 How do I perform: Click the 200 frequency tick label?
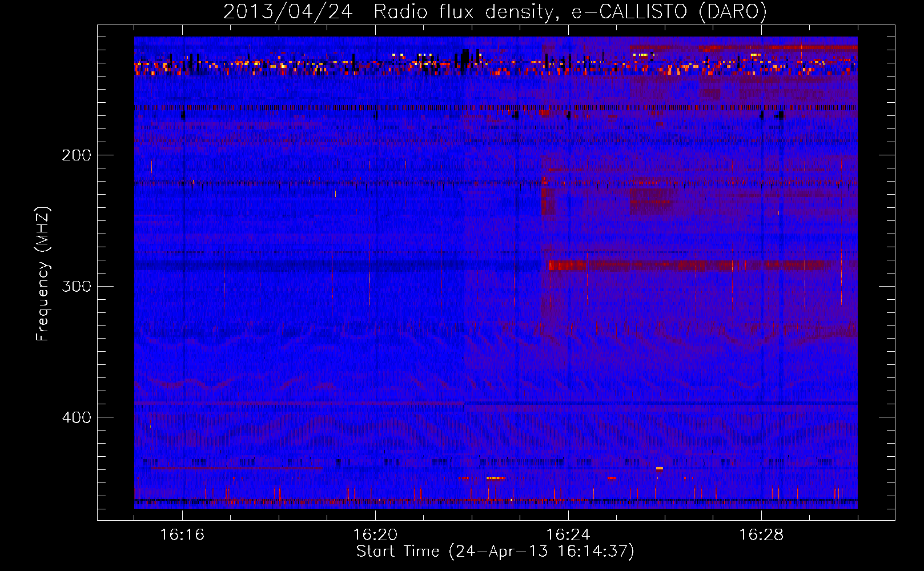tap(77, 155)
